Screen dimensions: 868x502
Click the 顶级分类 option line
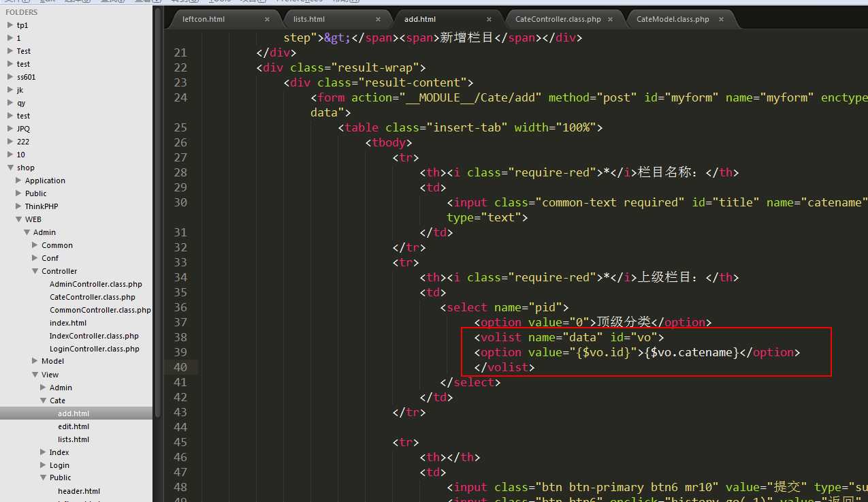click(x=593, y=322)
